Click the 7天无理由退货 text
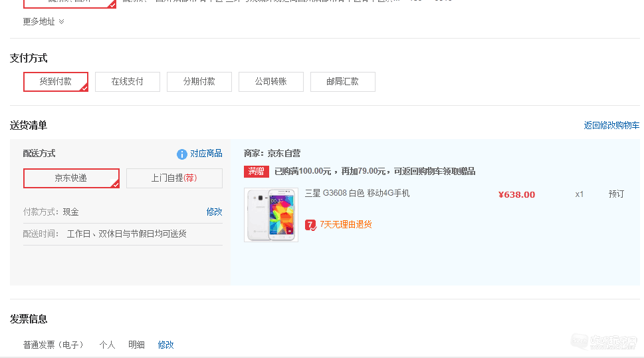 pos(346,224)
